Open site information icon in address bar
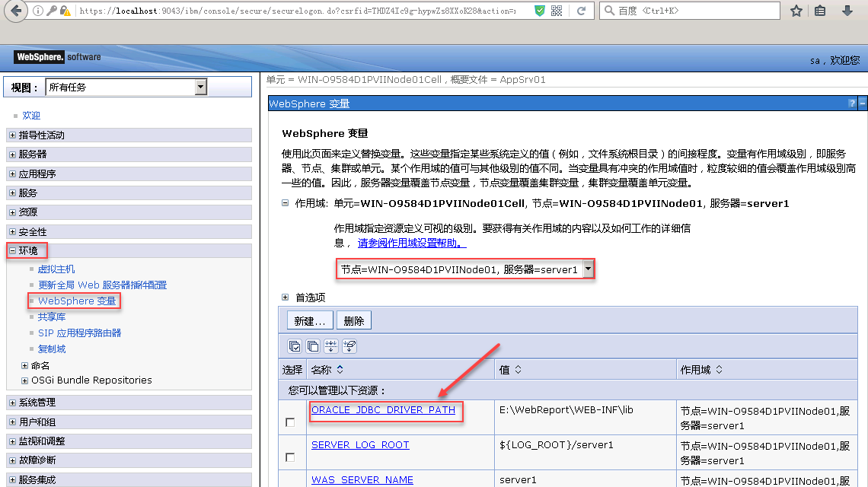868x487 pixels. (37, 11)
